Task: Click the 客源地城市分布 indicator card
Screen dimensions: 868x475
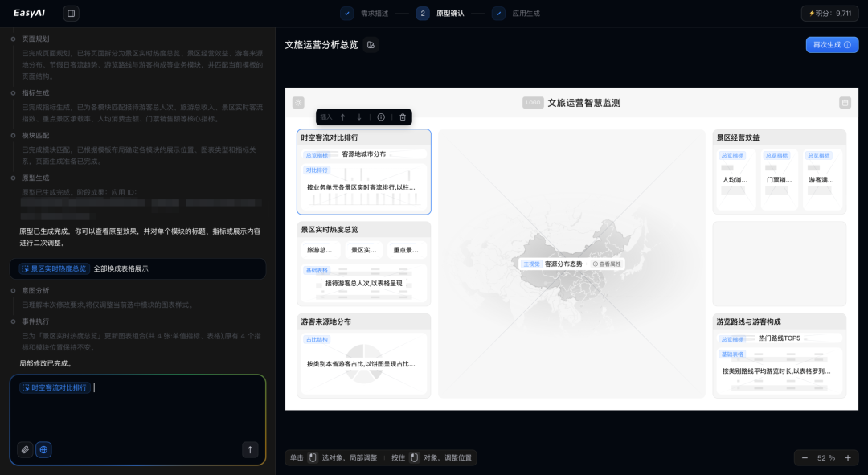Action: [x=364, y=154]
